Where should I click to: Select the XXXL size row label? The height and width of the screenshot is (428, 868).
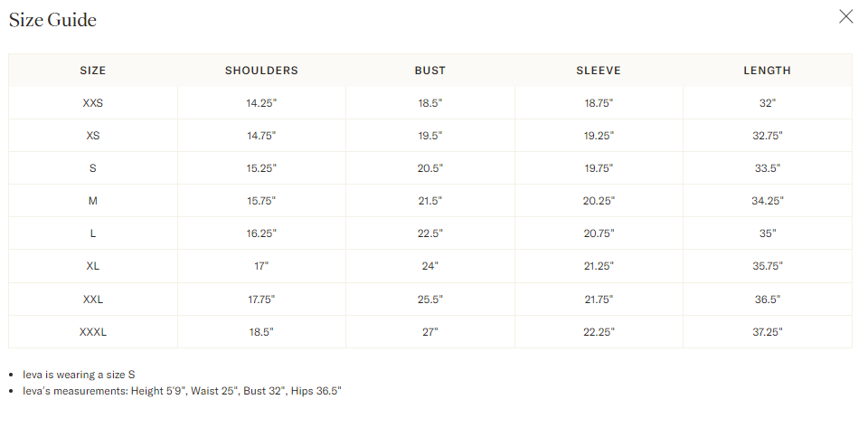point(93,332)
